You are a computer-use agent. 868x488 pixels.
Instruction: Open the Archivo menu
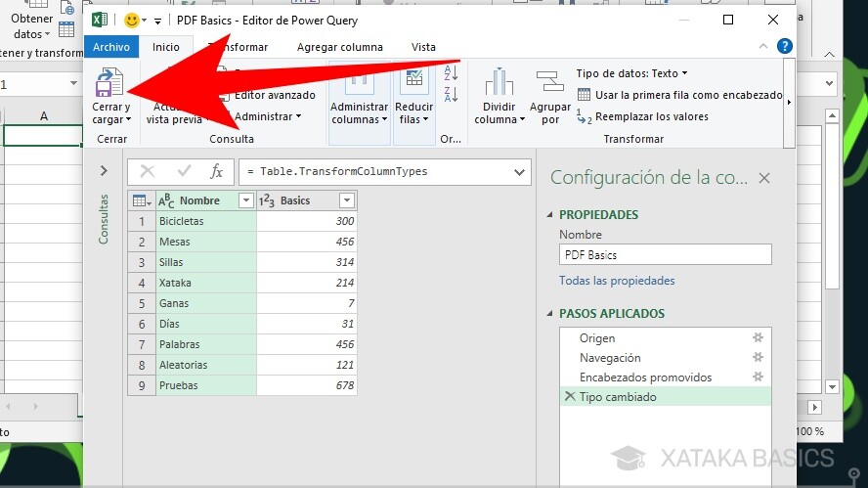[x=111, y=47]
